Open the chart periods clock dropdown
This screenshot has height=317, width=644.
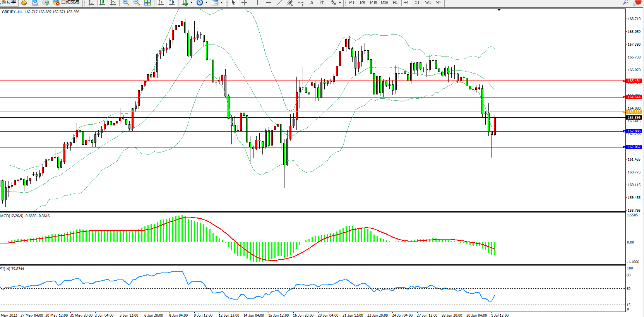point(206,3)
